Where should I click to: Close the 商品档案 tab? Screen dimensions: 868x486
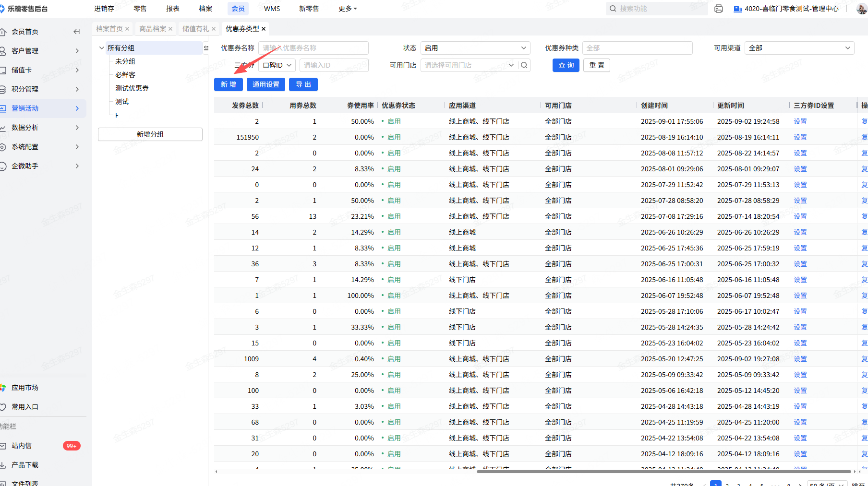(x=170, y=29)
